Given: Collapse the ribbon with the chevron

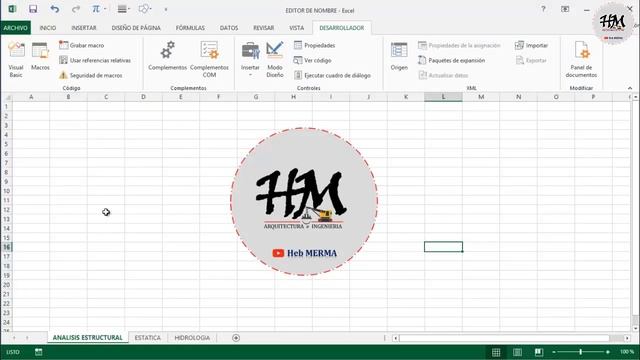Looking at the screenshot, I should (x=630, y=88).
